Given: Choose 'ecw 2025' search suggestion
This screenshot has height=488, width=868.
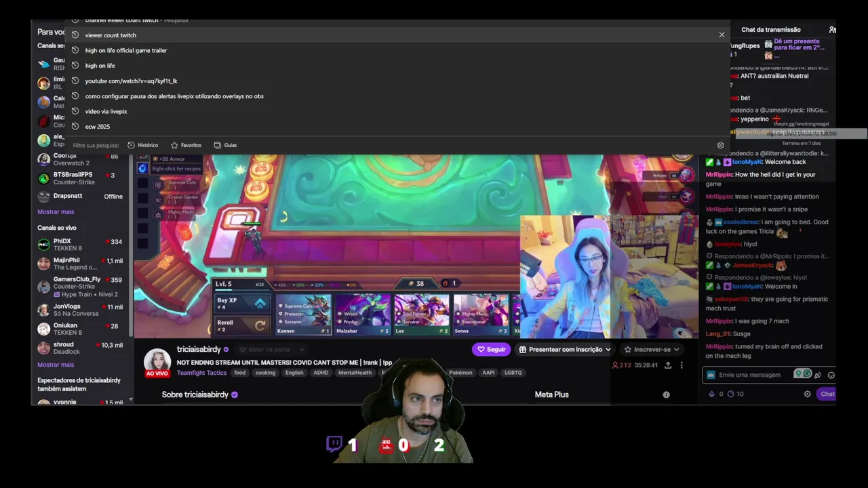Looking at the screenshot, I should (397, 127).
